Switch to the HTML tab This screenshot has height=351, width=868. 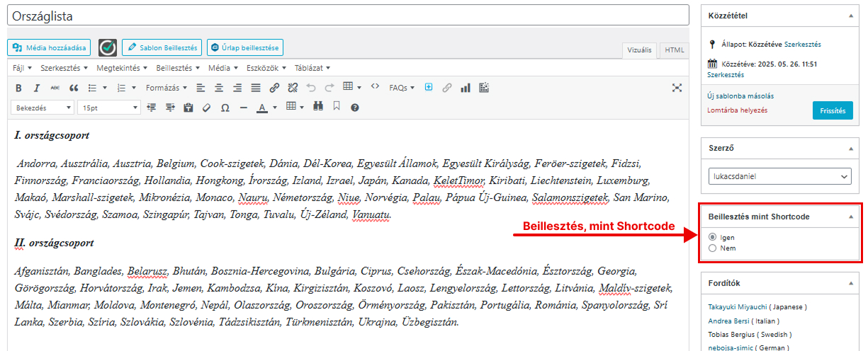675,50
